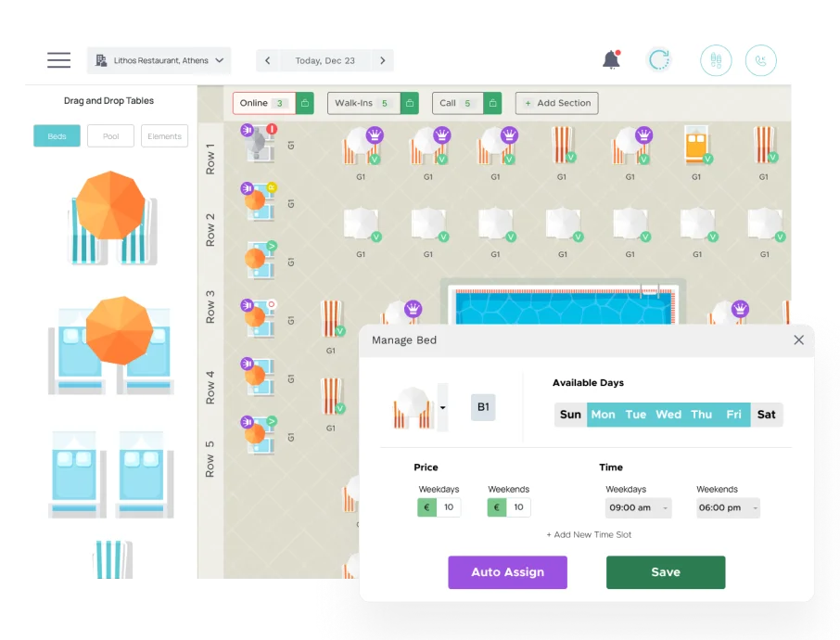
Task: Save the bed settings
Action: tap(666, 572)
